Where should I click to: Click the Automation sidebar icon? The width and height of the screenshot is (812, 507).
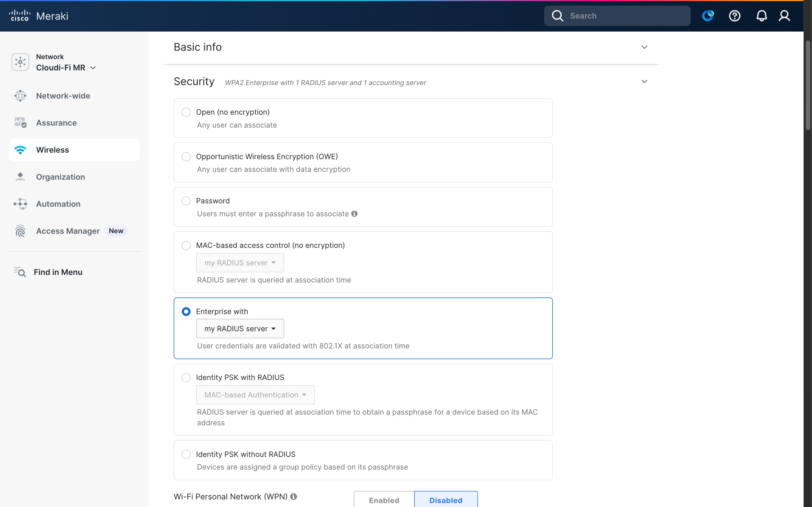[x=20, y=204]
